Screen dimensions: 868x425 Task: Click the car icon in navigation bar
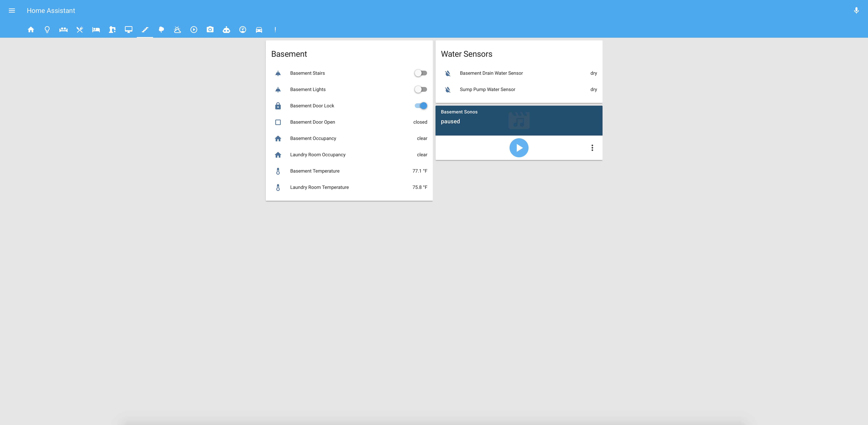pos(258,29)
